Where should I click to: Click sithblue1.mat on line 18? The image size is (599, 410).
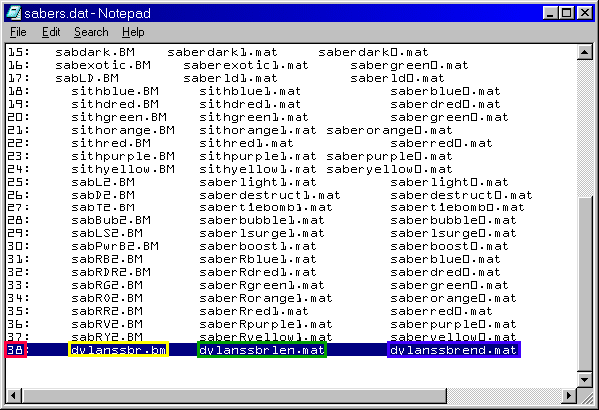[x=250, y=91]
